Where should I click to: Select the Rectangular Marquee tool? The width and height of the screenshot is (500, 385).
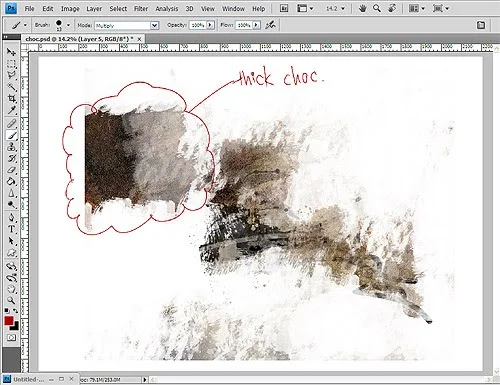(11, 64)
